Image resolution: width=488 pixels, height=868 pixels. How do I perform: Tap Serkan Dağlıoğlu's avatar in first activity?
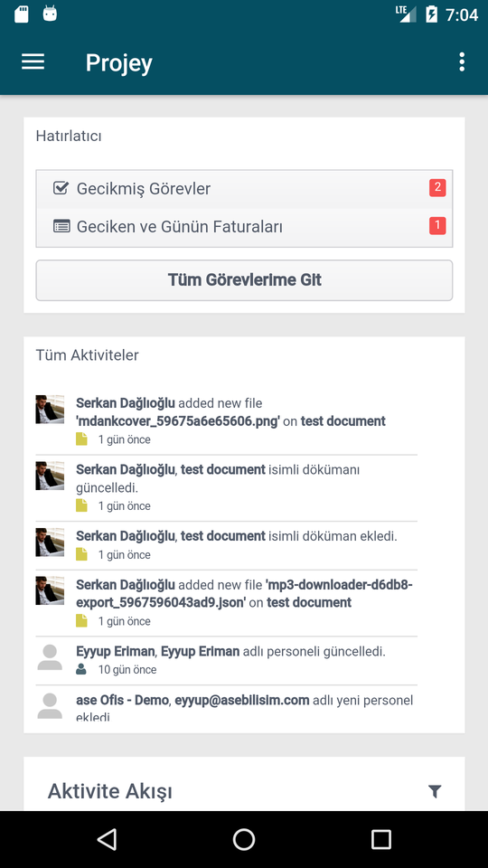[50, 409]
